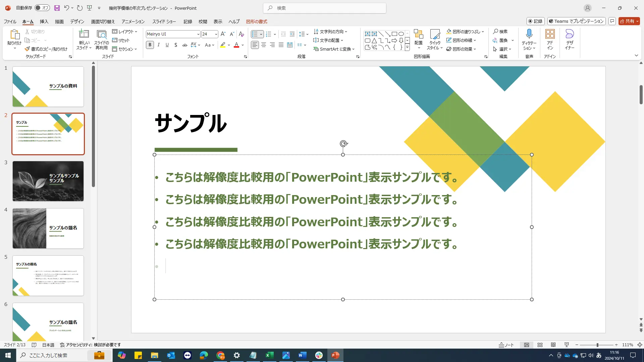This screenshot has height=362, width=644.
Task: Click the yellow text highlight color swatch
Action: click(223, 45)
